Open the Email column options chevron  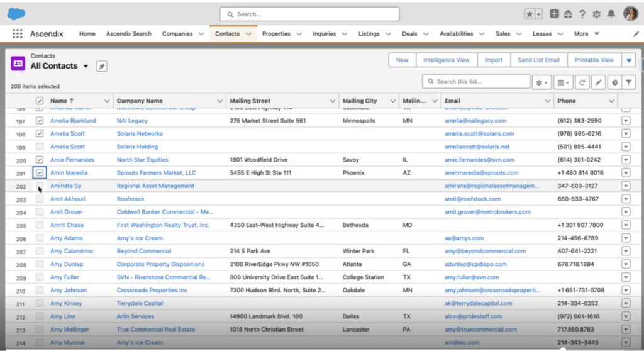pos(547,101)
